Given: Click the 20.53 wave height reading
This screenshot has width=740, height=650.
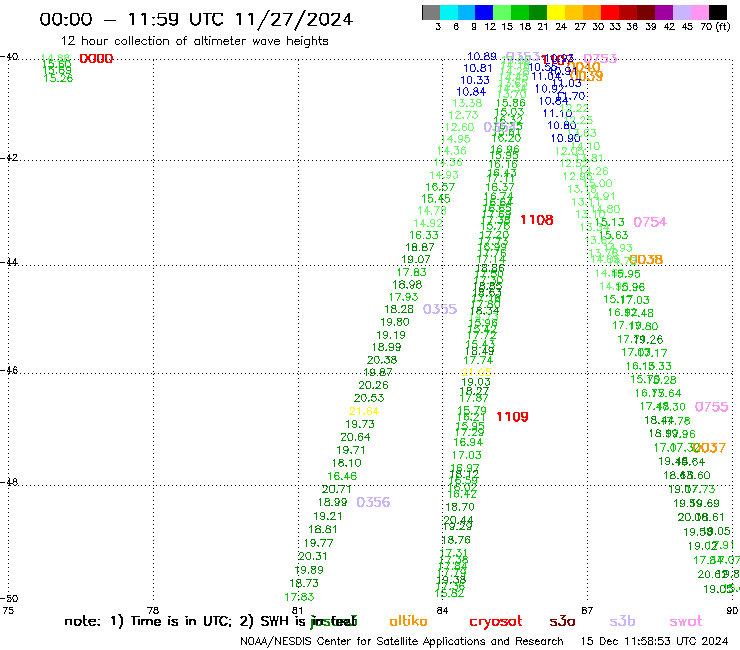Looking at the screenshot, I should [369, 398].
